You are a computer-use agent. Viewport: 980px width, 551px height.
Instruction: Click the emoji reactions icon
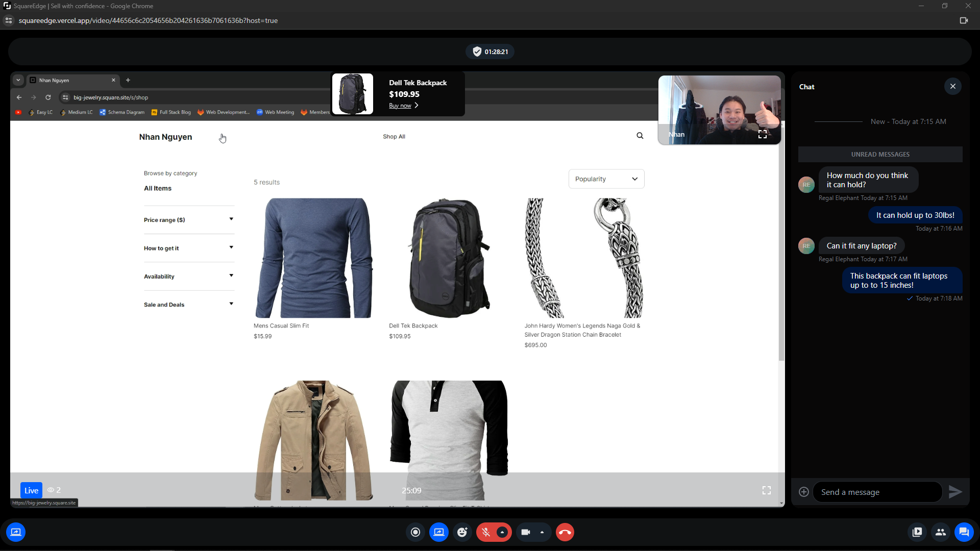tap(462, 532)
